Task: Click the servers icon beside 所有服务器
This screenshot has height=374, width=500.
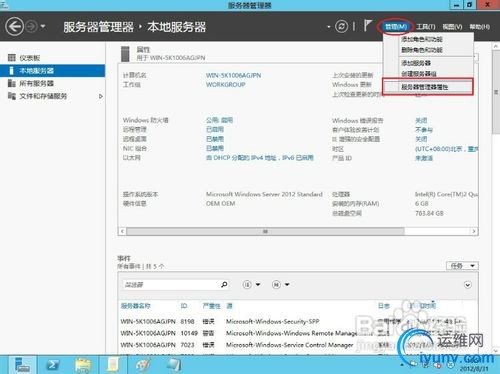Action: (12, 83)
